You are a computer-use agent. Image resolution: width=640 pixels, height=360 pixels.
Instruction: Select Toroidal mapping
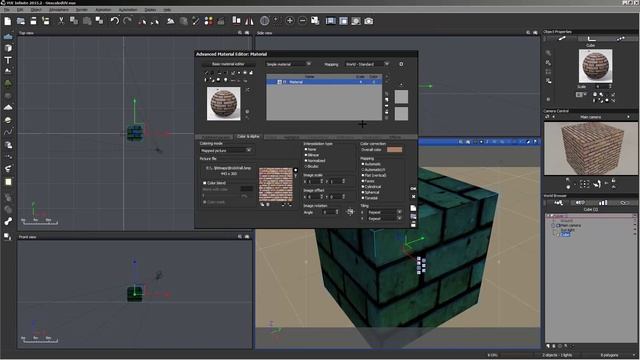click(363, 198)
